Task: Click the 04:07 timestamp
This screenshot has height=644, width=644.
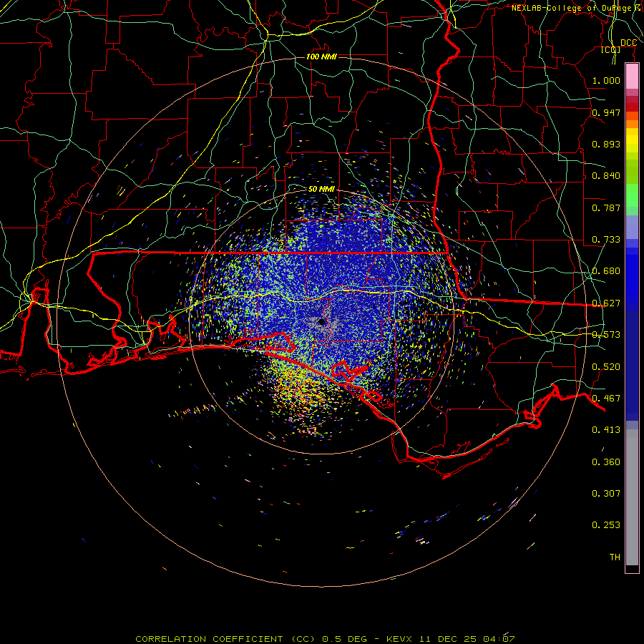Action: 499,639
